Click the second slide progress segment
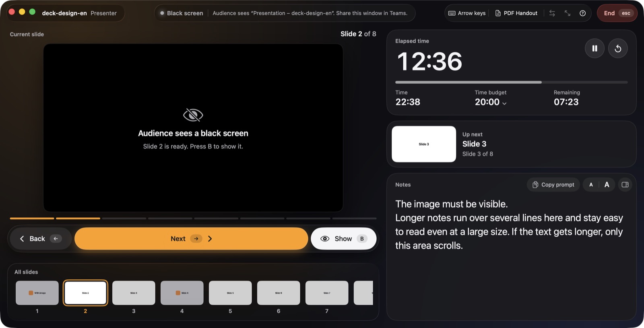The height and width of the screenshot is (328, 644). coord(78,219)
